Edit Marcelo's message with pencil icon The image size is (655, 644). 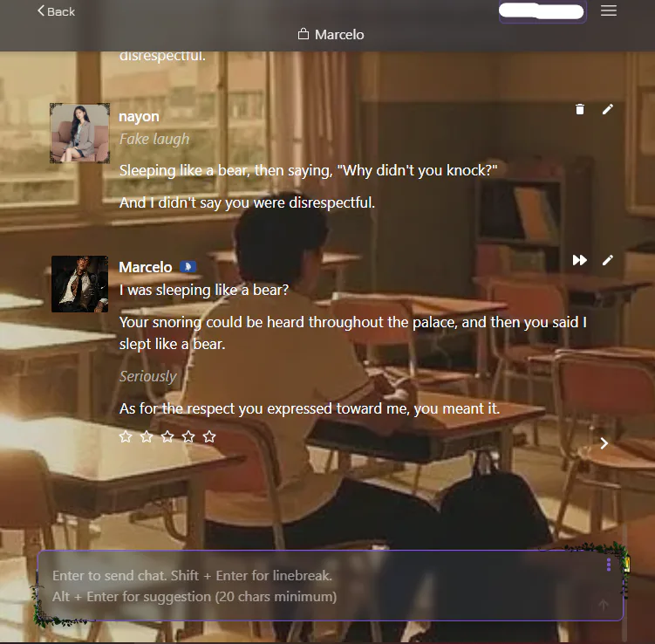pyautogui.click(x=607, y=260)
